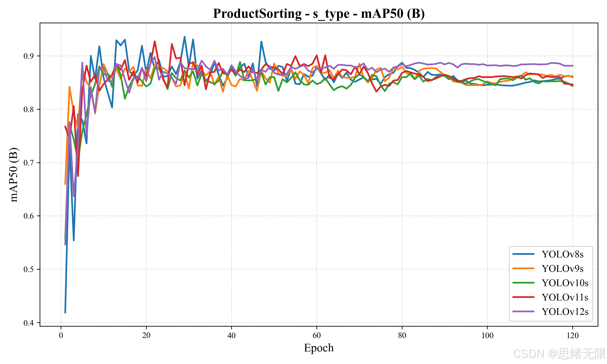Click the 120 tick on x-axis
The height and width of the screenshot is (364, 607).
pos(572,335)
